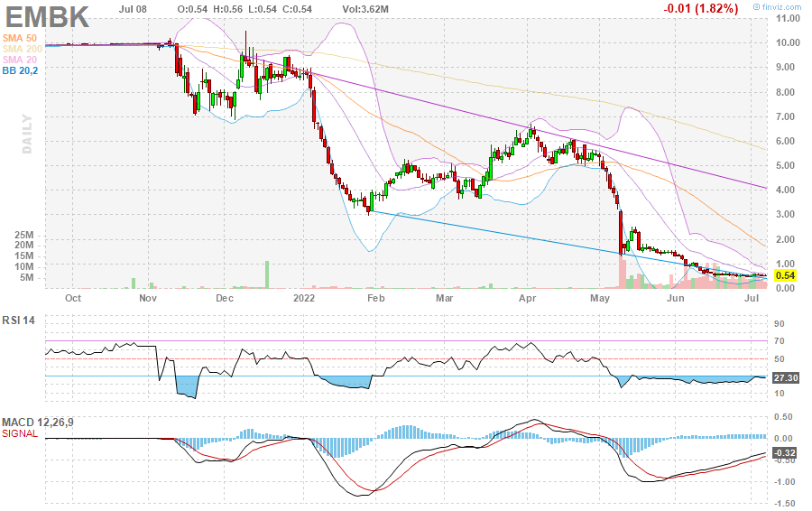Click the Jul month label
The image size is (812, 511).
point(752,298)
